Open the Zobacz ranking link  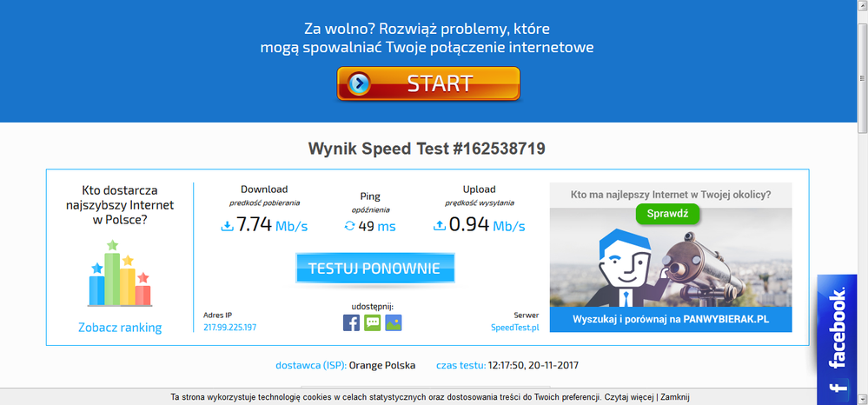120,328
